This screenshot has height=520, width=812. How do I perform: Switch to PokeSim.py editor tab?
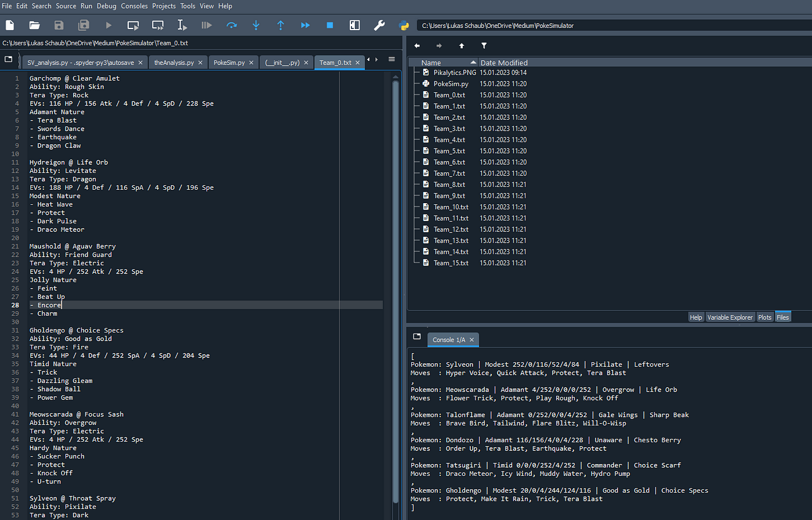(234, 62)
